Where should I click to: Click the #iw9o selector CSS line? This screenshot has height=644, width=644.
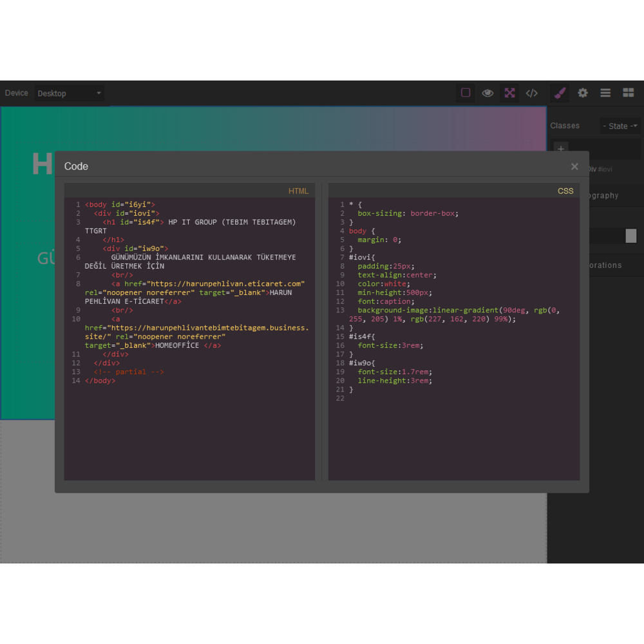pos(362,363)
